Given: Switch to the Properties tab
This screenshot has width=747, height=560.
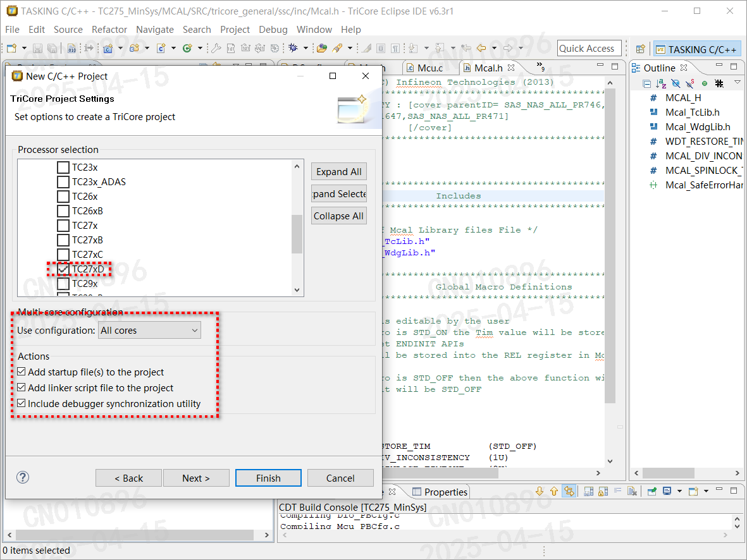Looking at the screenshot, I should (440, 492).
